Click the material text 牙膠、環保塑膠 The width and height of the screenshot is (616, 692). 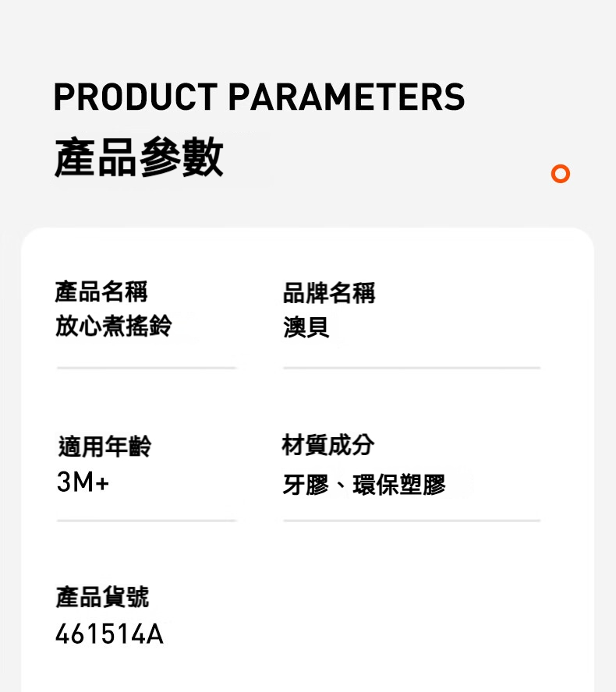(x=364, y=485)
